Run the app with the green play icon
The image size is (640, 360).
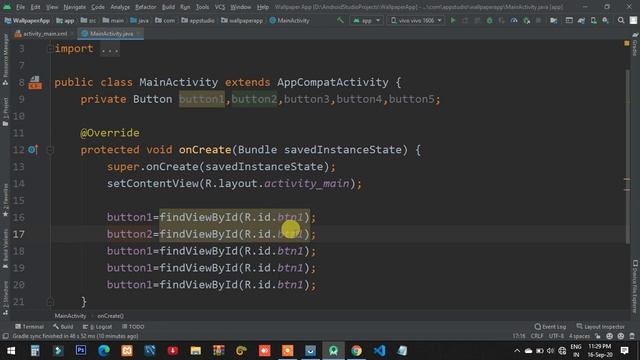453,20
